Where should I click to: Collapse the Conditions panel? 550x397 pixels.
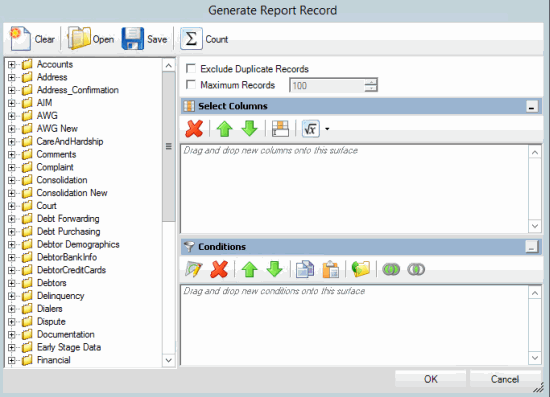(532, 247)
